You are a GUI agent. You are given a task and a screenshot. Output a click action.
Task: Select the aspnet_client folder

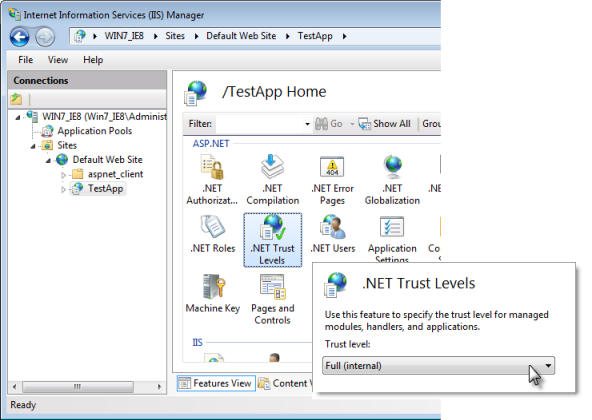[x=115, y=174]
